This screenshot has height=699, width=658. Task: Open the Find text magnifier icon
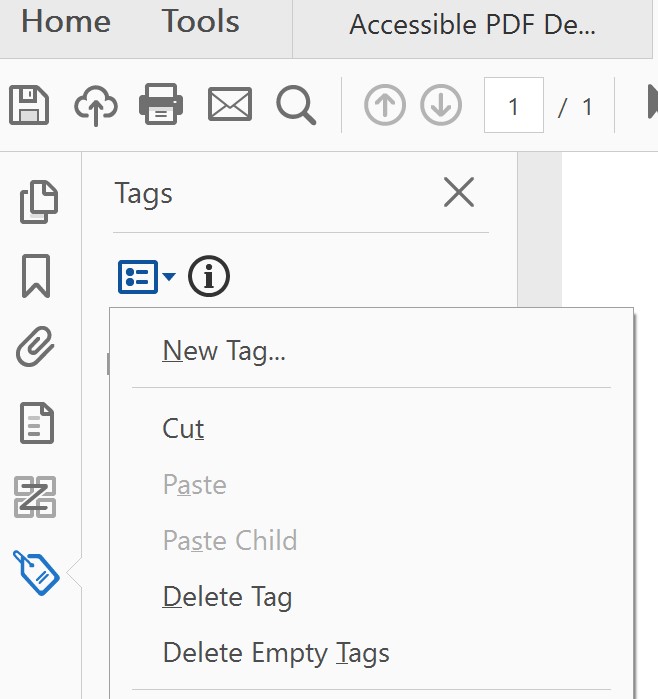(296, 105)
